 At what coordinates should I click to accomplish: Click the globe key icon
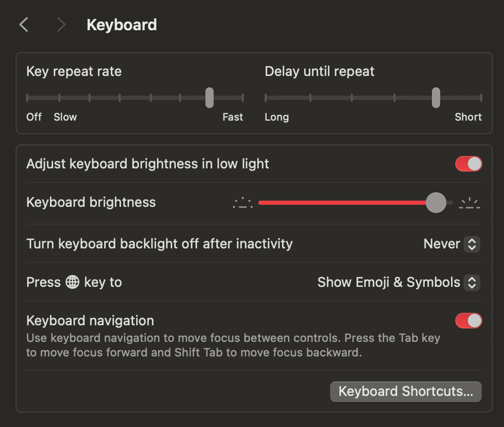pyautogui.click(x=73, y=282)
